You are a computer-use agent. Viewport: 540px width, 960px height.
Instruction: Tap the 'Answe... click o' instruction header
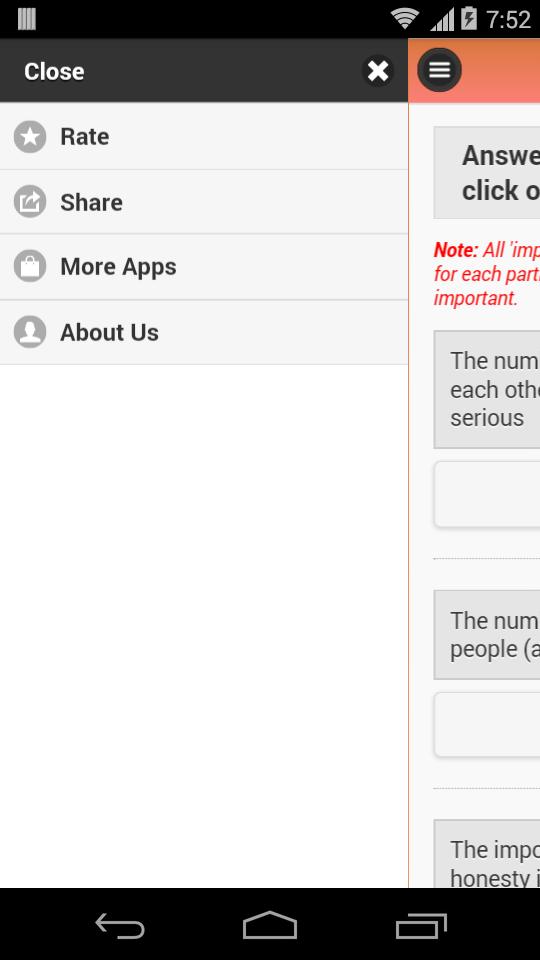(x=487, y=173)
